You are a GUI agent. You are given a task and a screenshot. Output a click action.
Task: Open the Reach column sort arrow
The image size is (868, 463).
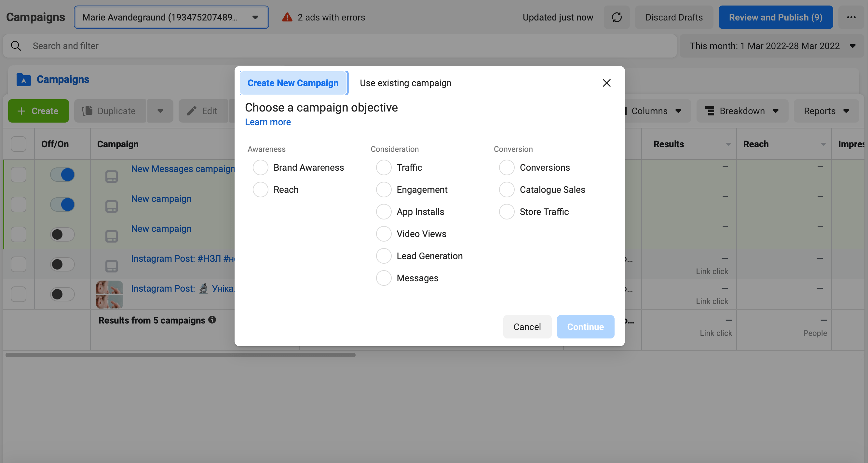click(x=823, y=144)
